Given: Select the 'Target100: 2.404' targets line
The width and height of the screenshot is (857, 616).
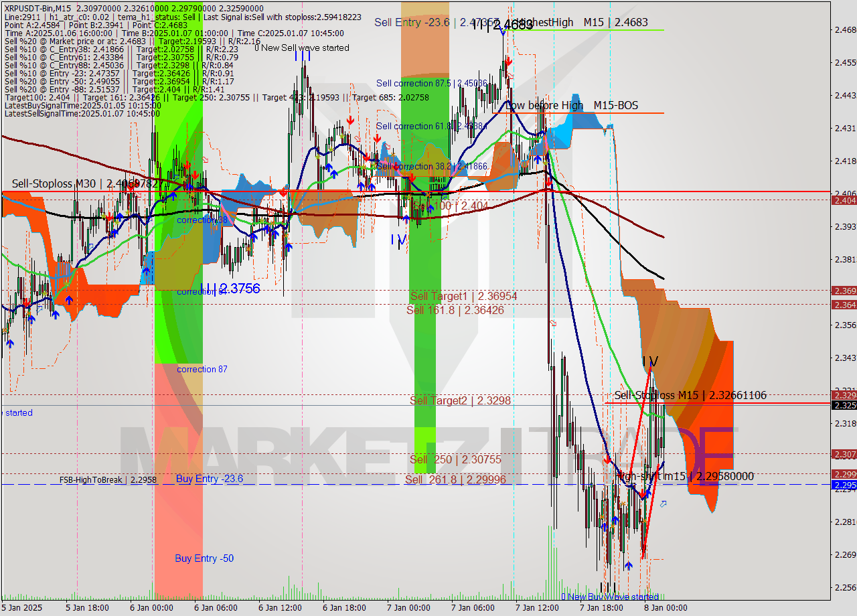Looking at the screenshot, I should 217,97.
